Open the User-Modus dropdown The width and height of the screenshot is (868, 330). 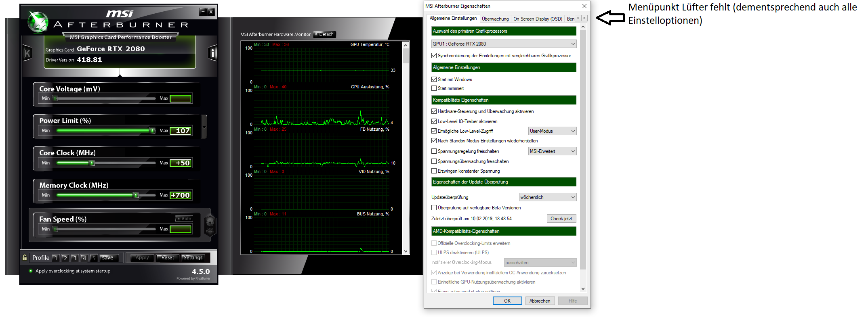click(x=552, y=131)
